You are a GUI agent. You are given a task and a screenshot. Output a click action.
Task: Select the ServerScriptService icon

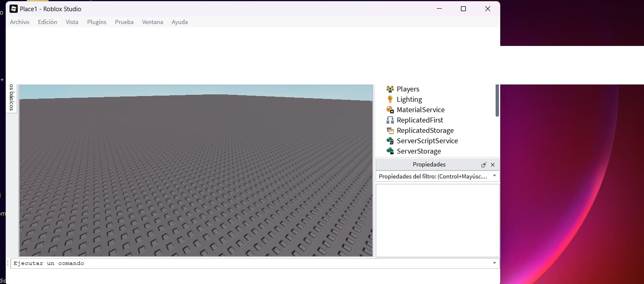[390, 140]
